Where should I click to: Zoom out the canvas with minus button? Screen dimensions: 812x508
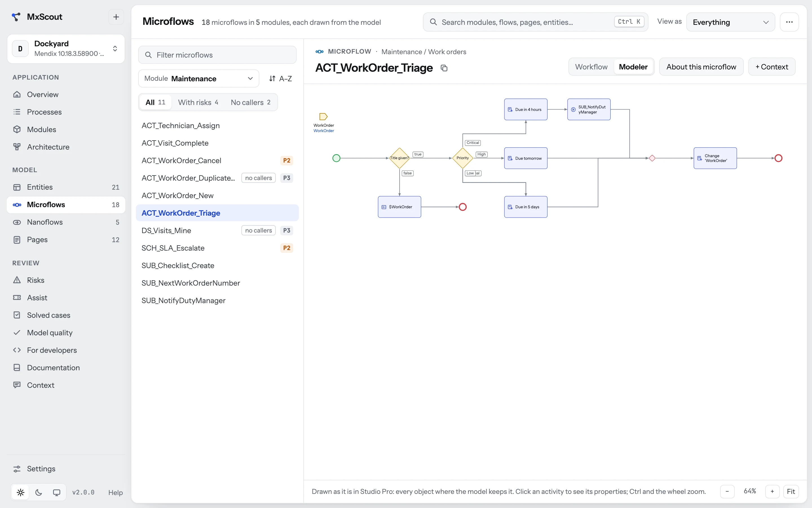[x=727, y=491]
